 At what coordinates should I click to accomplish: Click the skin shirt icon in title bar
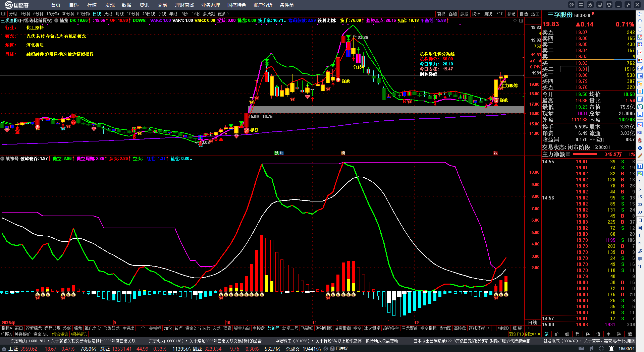(x=609, y=5)
